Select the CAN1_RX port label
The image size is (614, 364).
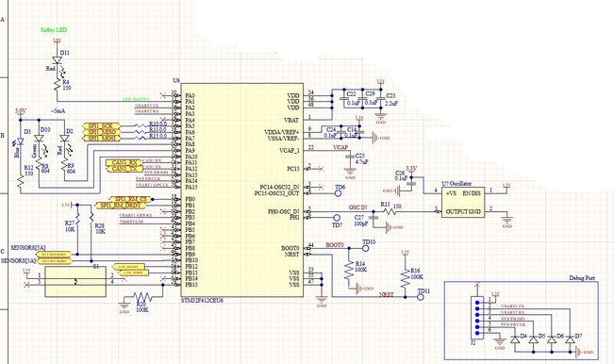point(124,162)
